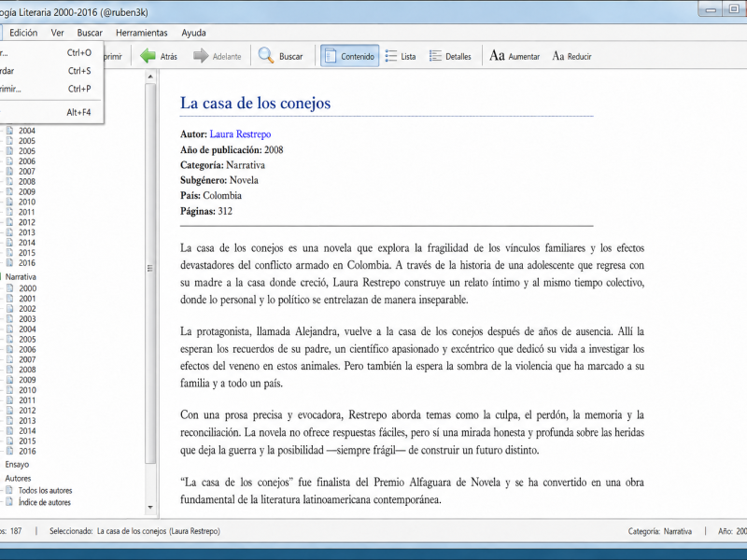Click the 'Seleccionado: La casa de los conejos' status text
The width and height of the screenshot is (747, 560).
tap(134, 531)
